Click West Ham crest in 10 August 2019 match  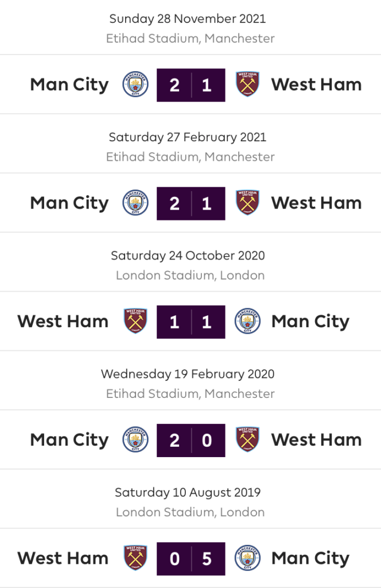pyautogui.click(x=135, y=558)
